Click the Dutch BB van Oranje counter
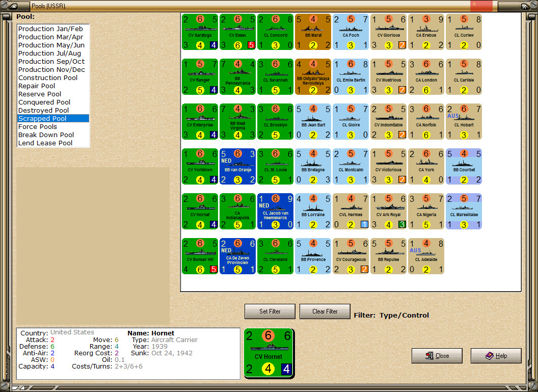This screenshot has height=392, width=538. (x=237, y=167)
